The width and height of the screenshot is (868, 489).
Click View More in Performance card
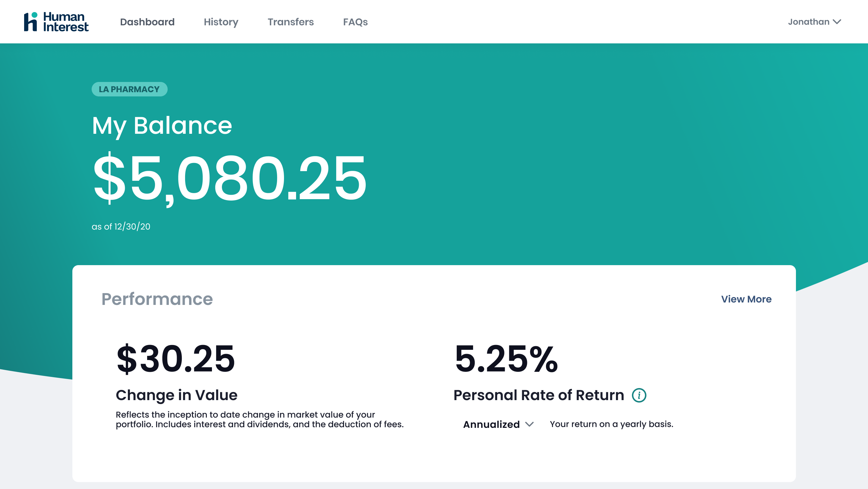click(x=746, y=299)
